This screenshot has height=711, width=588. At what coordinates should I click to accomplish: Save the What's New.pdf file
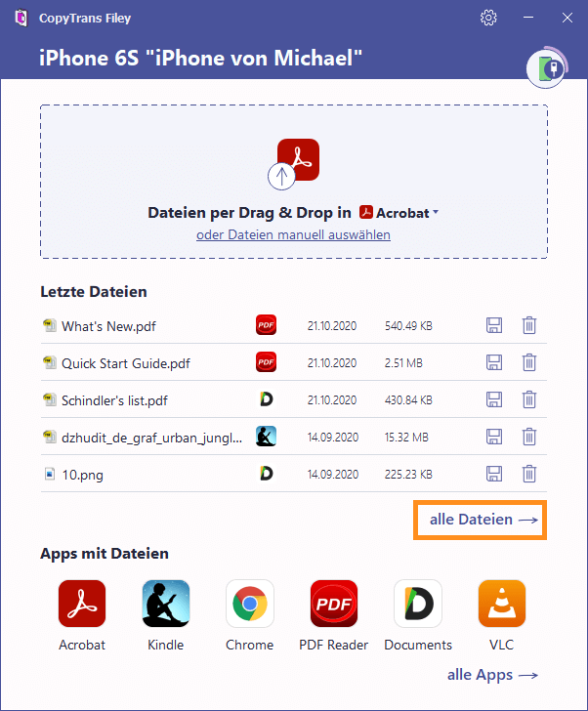(494, 325)
